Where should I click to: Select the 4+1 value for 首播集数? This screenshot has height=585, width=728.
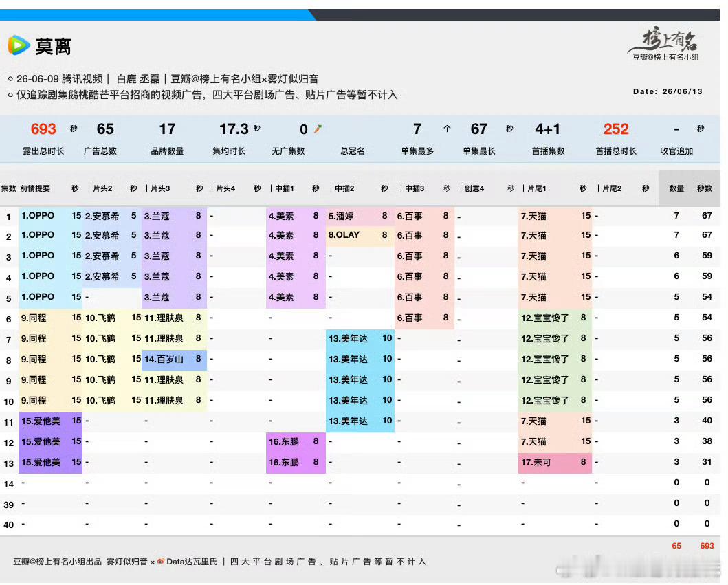tap(547, 129)
